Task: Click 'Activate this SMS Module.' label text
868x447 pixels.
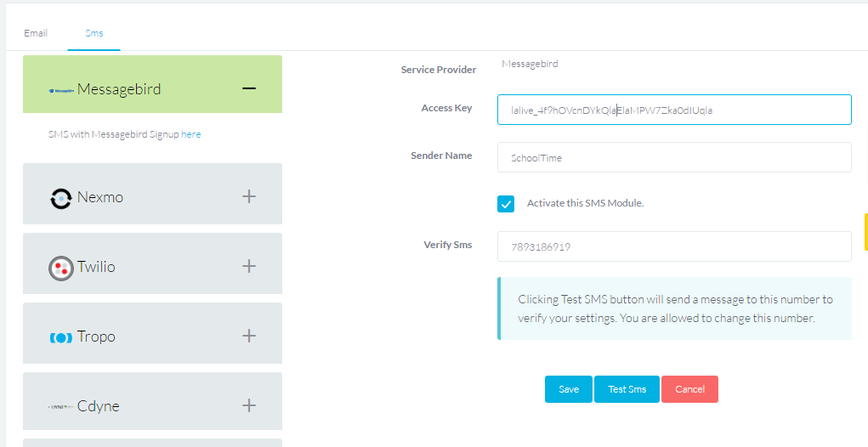Action: pyautogui.click(x=585, y=203)
